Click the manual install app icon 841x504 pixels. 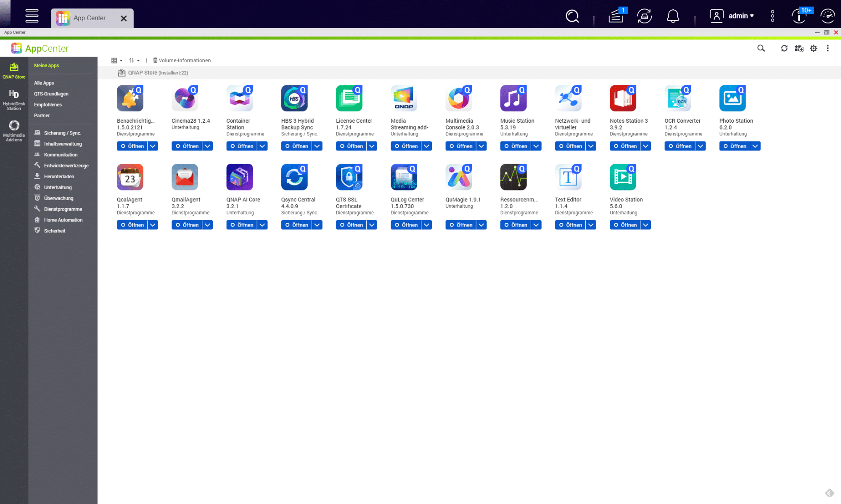click(799, 48)
